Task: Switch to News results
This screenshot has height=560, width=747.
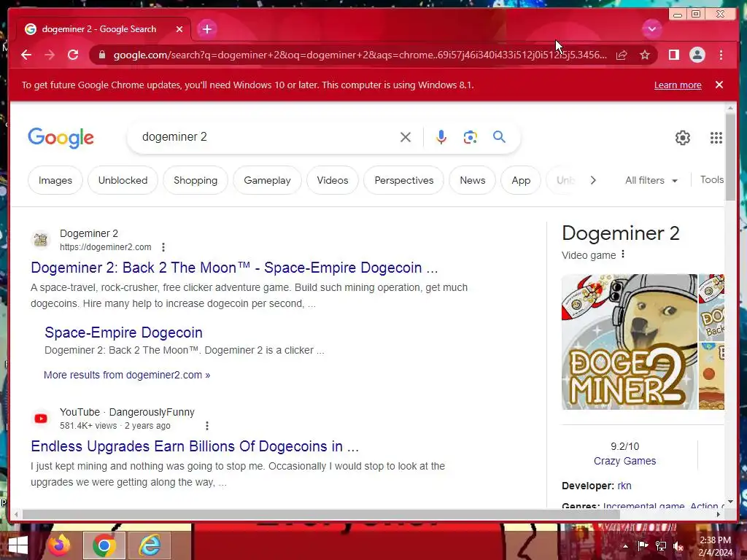Action: click(x=473, y=181)
